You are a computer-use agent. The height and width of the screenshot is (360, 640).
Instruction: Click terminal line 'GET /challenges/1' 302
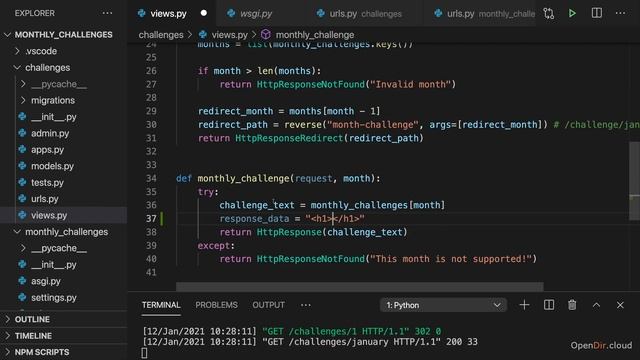click(x=292, y=331)
